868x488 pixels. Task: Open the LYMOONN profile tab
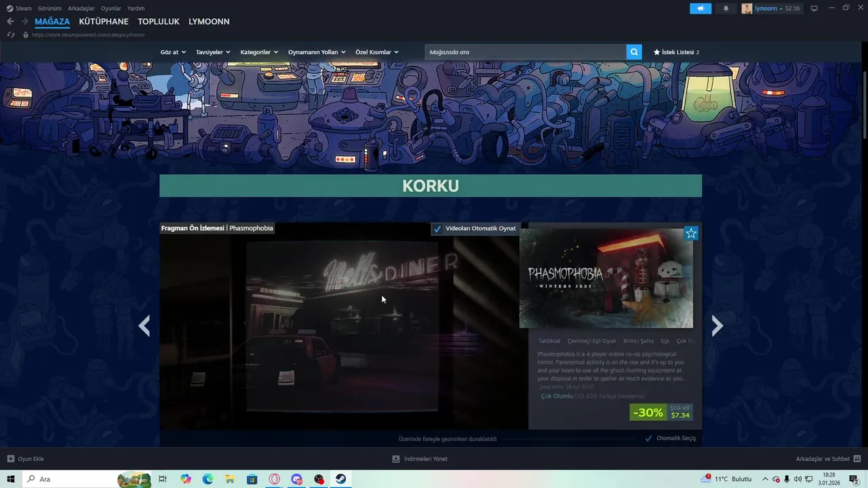[209, 22]
